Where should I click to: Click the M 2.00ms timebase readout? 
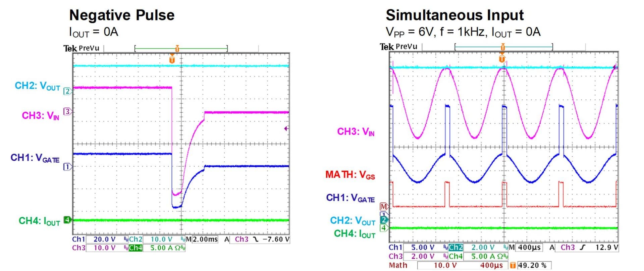(x=202, y=239)
